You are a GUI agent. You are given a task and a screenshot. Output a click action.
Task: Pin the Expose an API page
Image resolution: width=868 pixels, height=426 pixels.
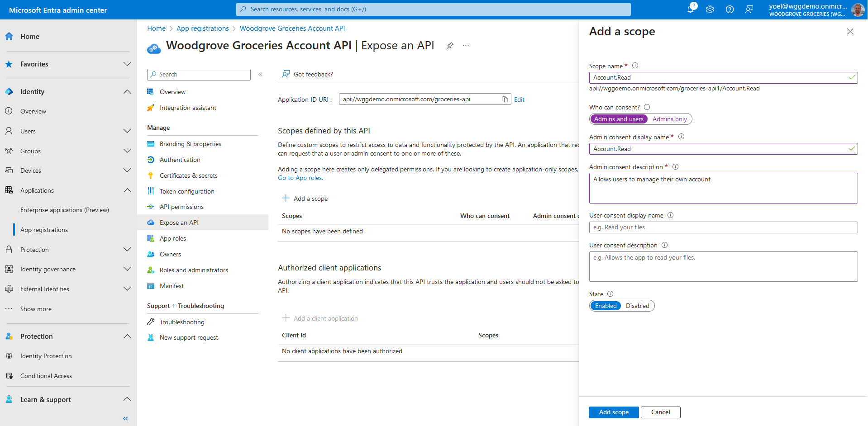pos(450,46)
